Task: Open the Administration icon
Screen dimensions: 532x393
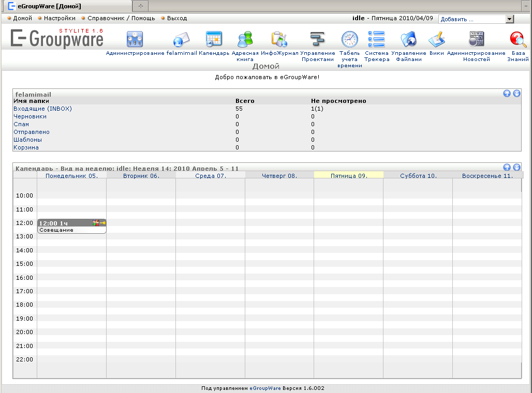Action: coord(135,39)
